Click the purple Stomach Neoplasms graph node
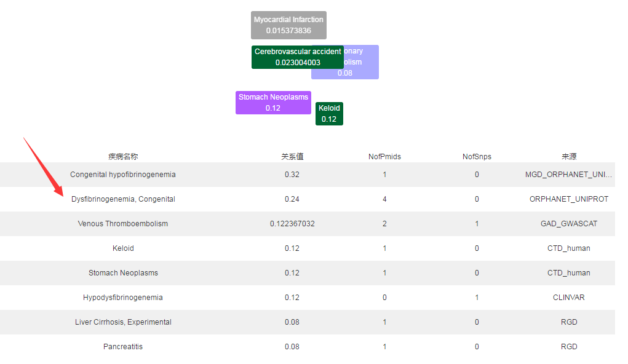628x364 pixels. tap(273, 103)
